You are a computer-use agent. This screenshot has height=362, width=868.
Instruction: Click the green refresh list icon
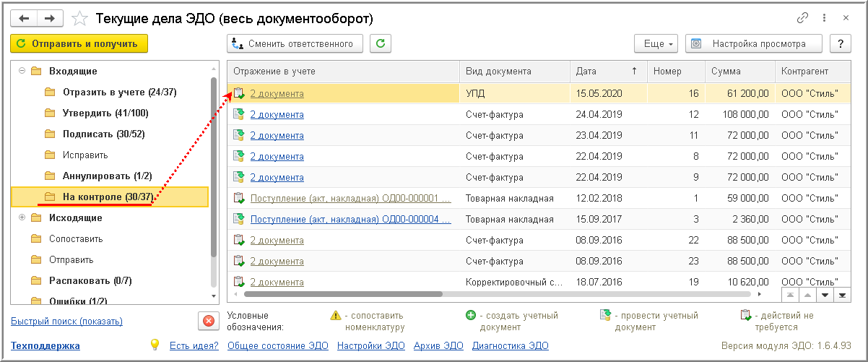coord(381,44)
